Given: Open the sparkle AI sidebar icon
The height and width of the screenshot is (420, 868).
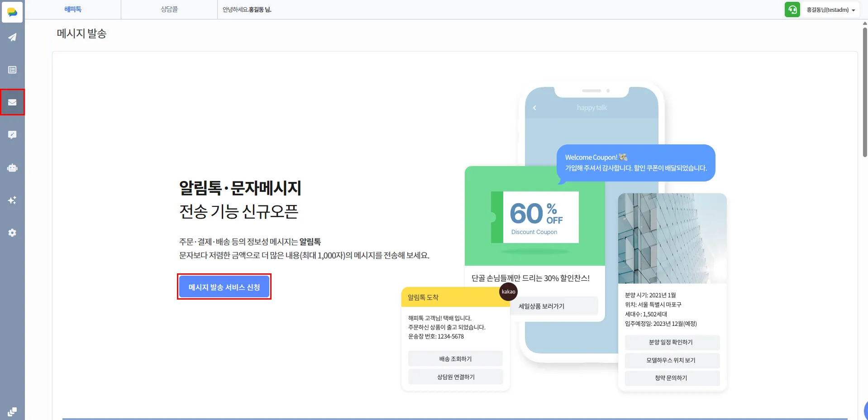Looking at the screenshot, I should click(12, 200).
